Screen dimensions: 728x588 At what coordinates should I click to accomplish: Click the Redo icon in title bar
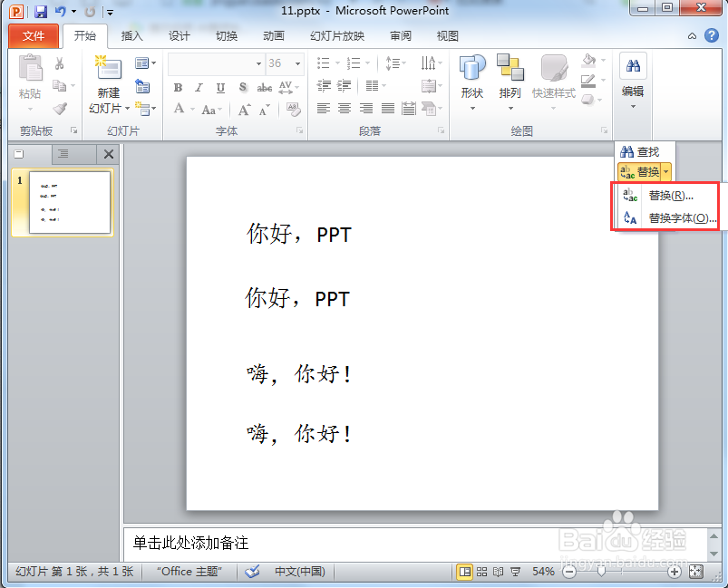(90, 11)
